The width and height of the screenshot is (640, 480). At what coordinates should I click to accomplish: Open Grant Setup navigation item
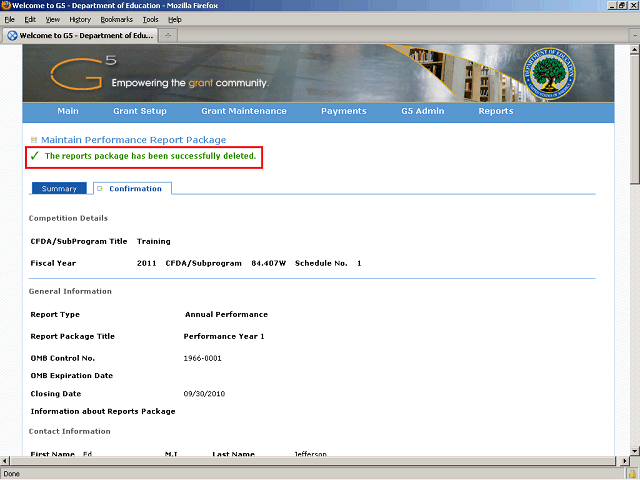pos(140,111)
